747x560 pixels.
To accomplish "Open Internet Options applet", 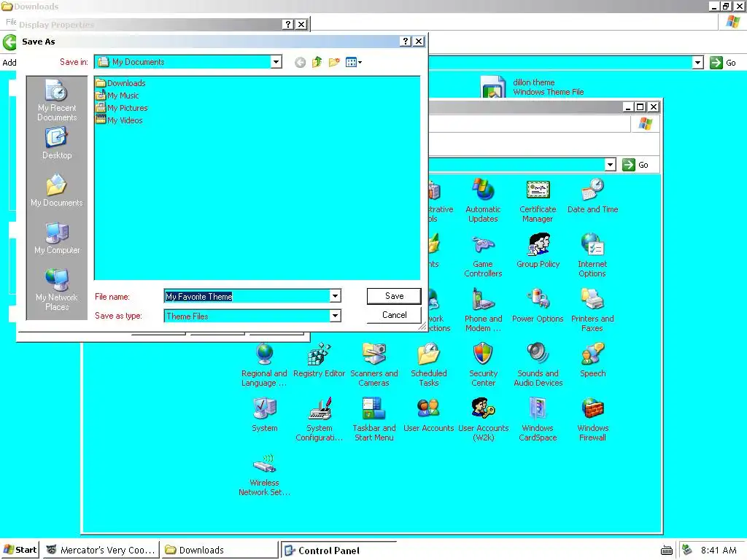I will (x=592, y=255).
